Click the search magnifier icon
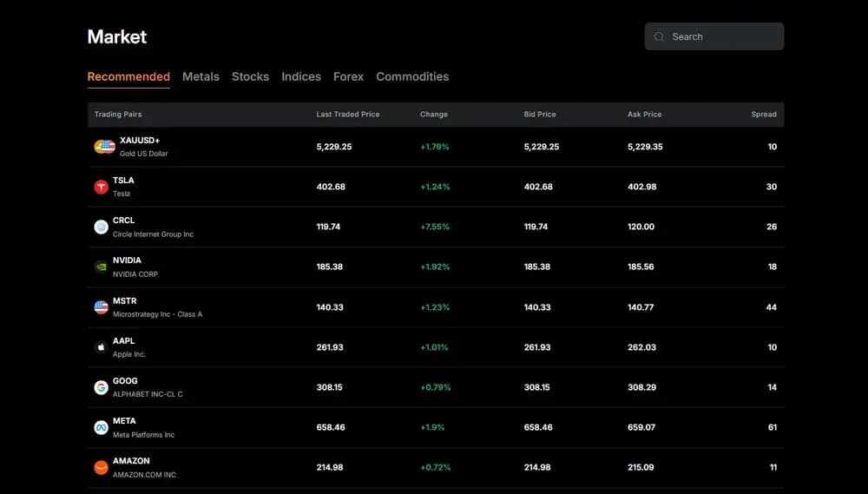868x494 pixels. (659, 36)
